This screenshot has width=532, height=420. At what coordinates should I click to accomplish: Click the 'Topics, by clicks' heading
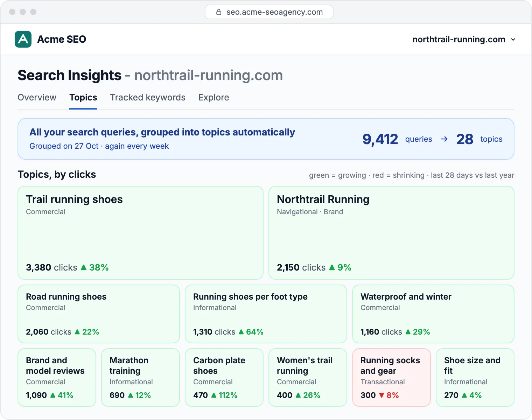pyautogui.click(x=57, y=174)
